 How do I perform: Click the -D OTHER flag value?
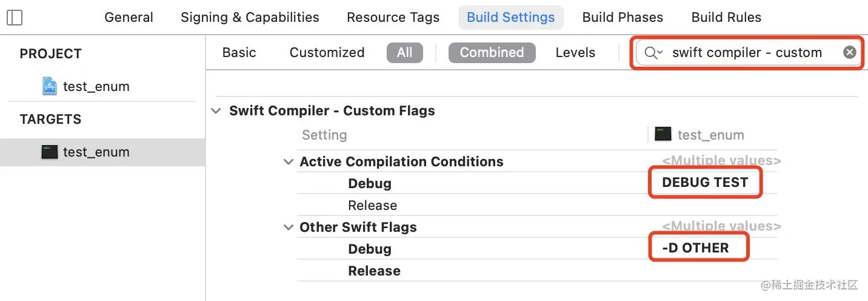696,248
